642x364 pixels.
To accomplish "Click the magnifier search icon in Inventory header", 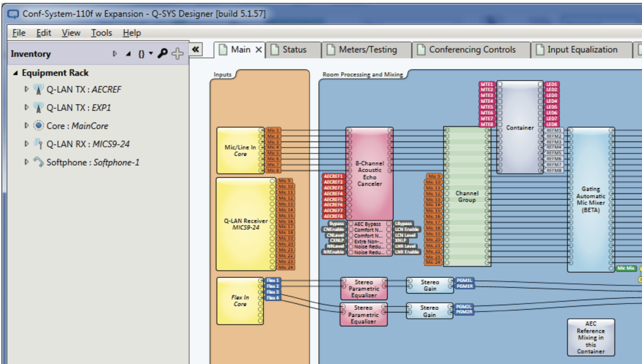I will pos(163,54).
